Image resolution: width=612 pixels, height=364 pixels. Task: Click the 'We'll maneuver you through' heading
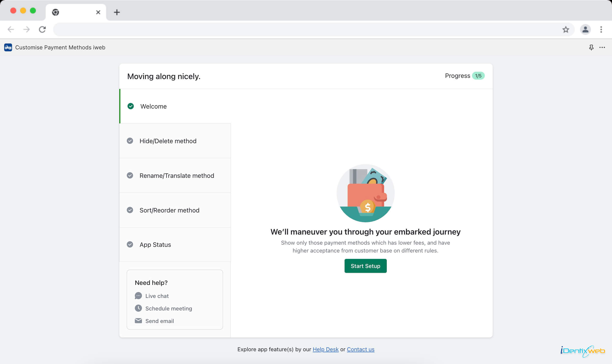tap(365, 232)
